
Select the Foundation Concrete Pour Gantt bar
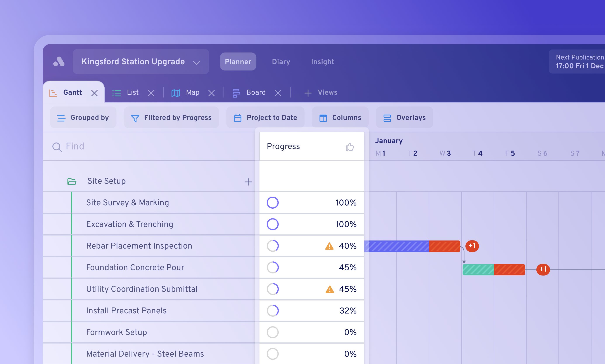[494, 270]
